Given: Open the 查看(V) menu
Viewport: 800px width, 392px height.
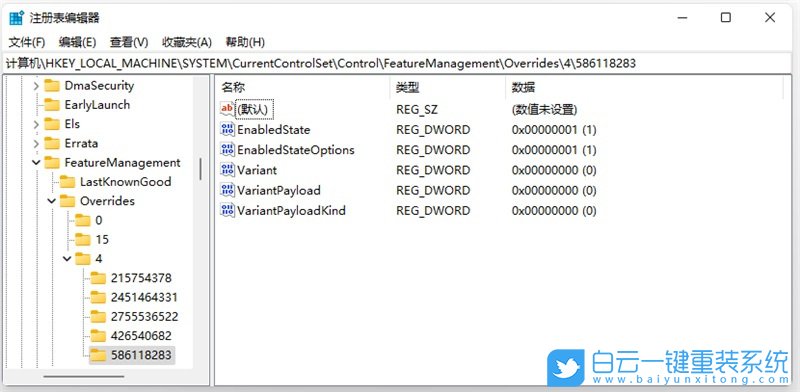Looking at the screenshot, I should click(129, 42).
